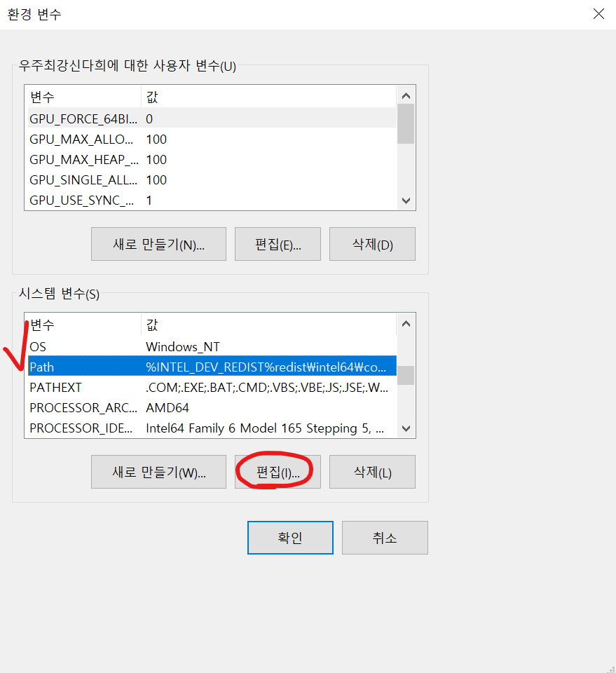Screen dimensions: 616x673
Task: Select the GPU_SINGLE_ALL... user variable row
Action: click(212, 179)
